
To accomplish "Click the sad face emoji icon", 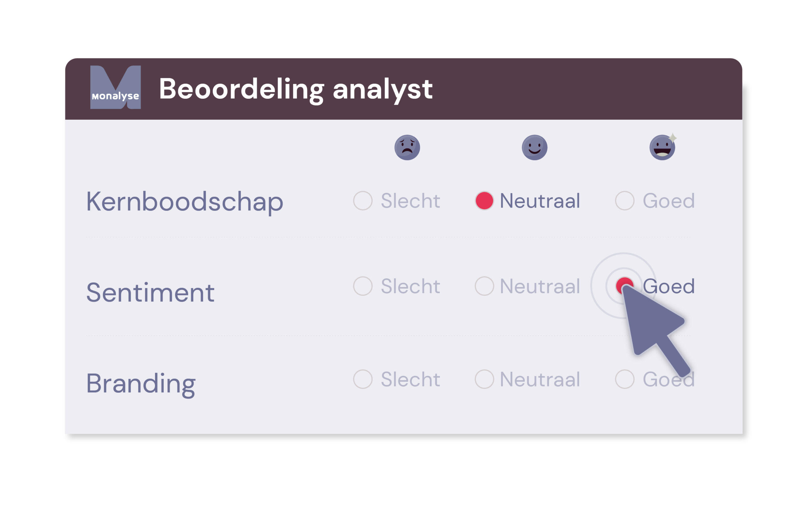I will pyautogui.click(x=407, y=148).
